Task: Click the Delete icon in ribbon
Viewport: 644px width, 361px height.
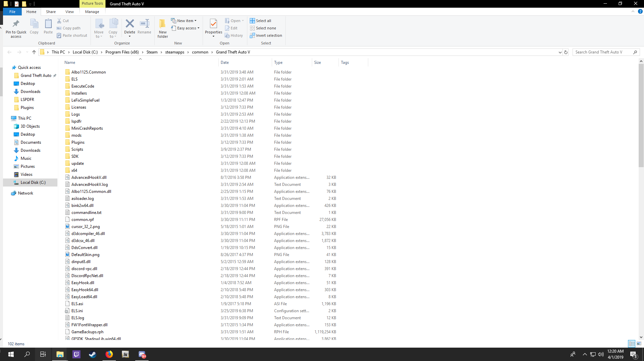Action: pyautogui.click(x=130, y=24)
